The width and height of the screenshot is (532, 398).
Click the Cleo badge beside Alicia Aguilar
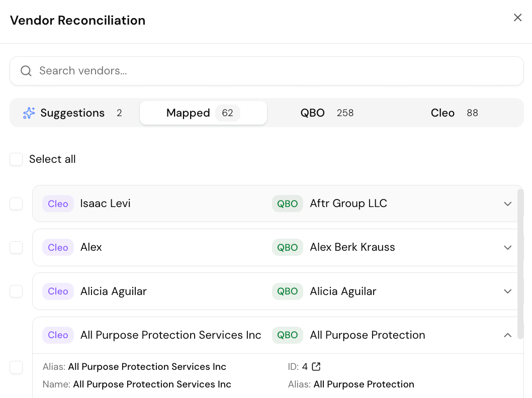[58, 291]
